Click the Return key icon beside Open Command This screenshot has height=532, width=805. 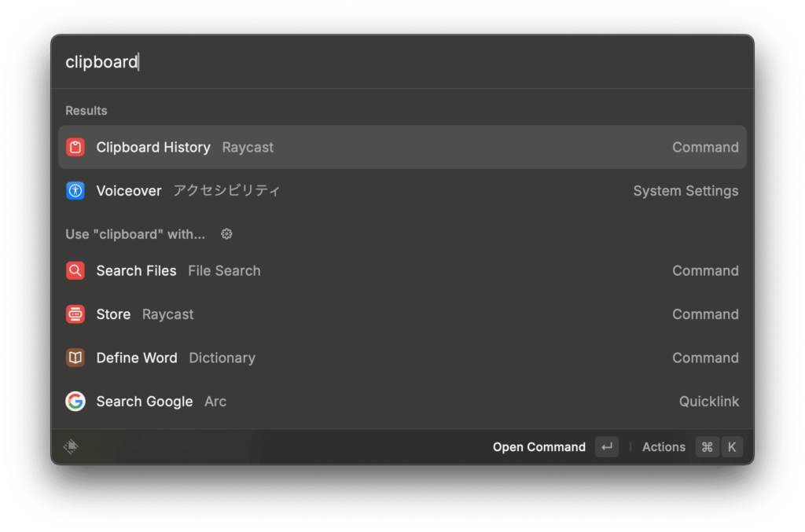tap(607, 447)
